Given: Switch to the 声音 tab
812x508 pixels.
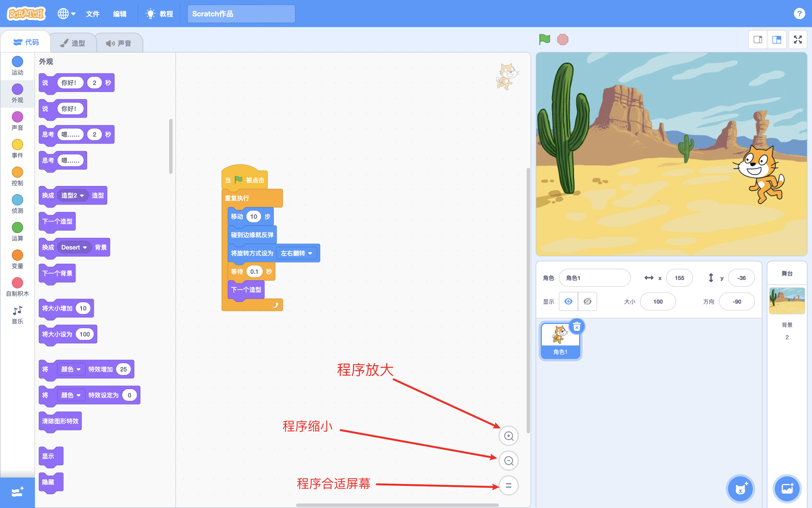Looking at the screenshot, I should (x=119, y=43).
